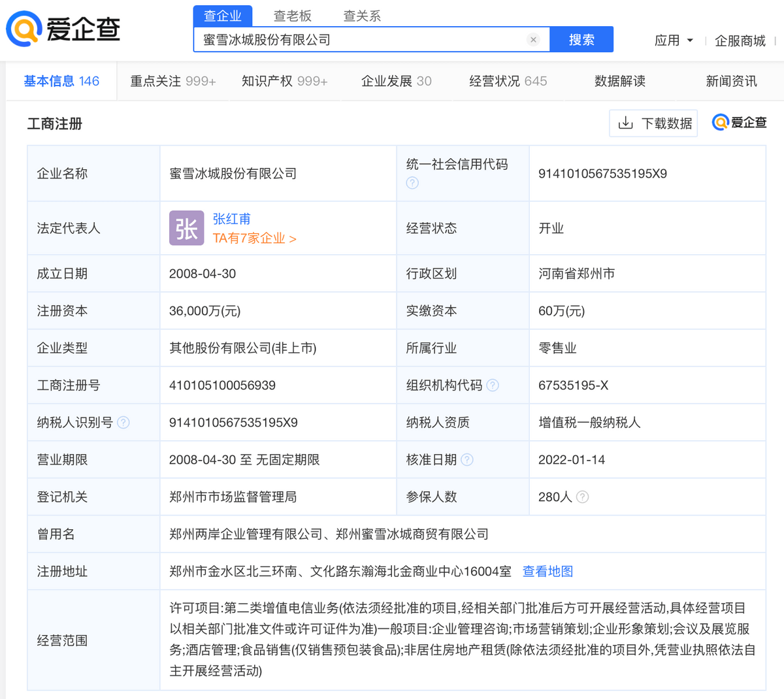Image resolution: width=784 pixels, height=699 pixels.
Task: Click the paid-in capital 60万(元)
Action: point(561,311)
